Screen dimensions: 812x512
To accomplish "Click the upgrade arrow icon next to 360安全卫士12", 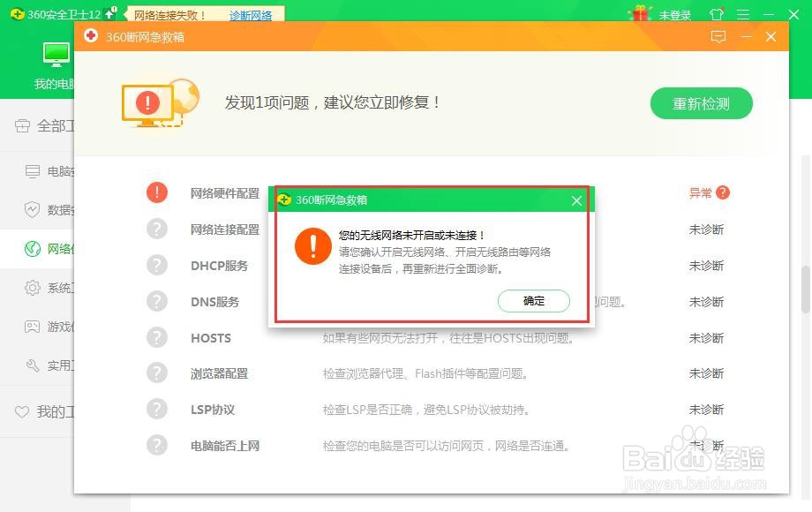I will (110, 13).
